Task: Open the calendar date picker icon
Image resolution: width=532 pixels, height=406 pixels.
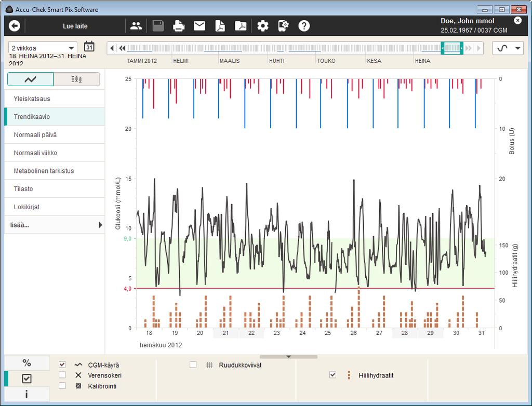Action: [89, 47]
